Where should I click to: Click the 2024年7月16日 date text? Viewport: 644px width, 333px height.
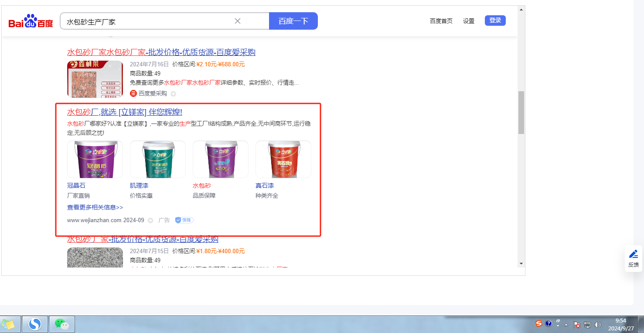point(149,65)
